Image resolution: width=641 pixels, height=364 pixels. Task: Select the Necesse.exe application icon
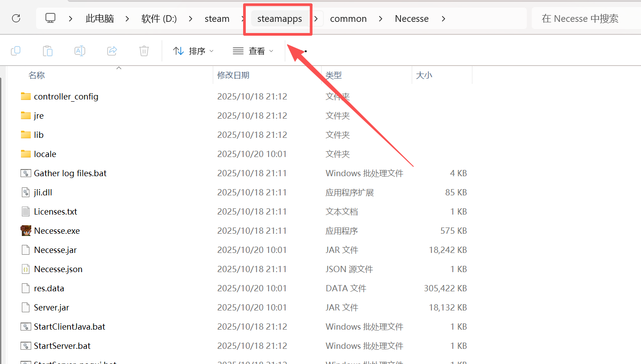[26, 231]
